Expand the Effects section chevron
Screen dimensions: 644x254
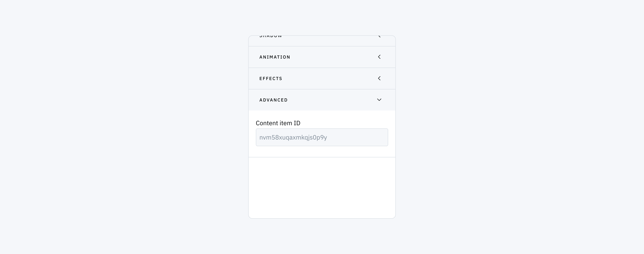379,78
